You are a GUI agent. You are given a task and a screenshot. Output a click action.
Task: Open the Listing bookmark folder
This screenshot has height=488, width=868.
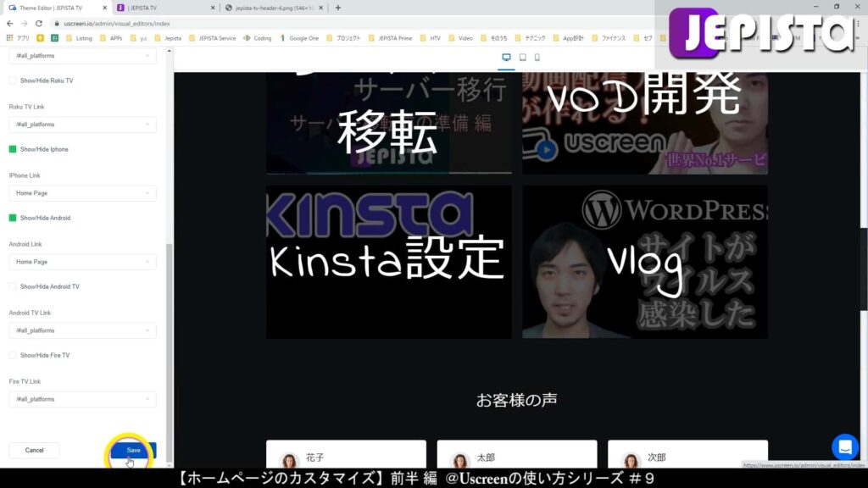79,38
